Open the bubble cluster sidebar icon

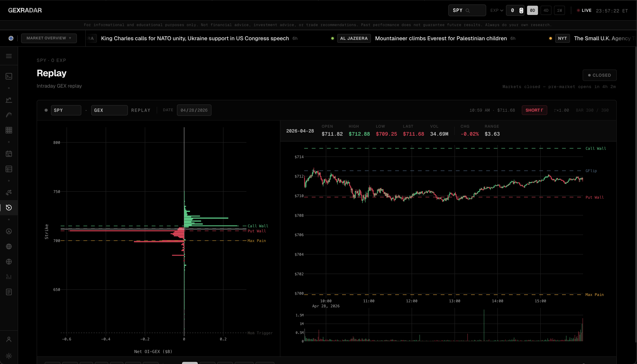pyautogui.click(x=9, y=193)
